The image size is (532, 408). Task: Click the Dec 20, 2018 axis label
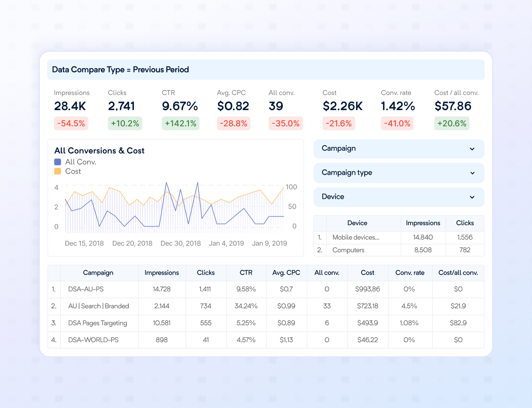132,243
